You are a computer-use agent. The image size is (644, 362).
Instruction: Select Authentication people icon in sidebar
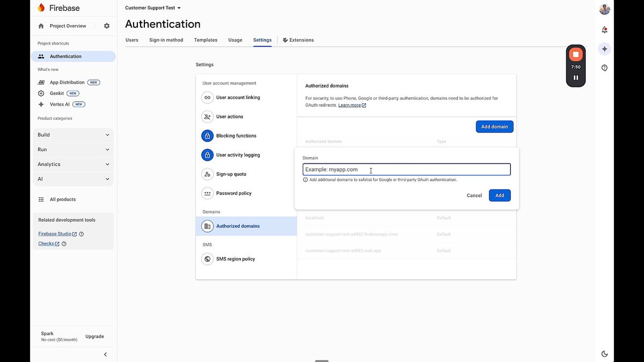click(x=41, y=56)
